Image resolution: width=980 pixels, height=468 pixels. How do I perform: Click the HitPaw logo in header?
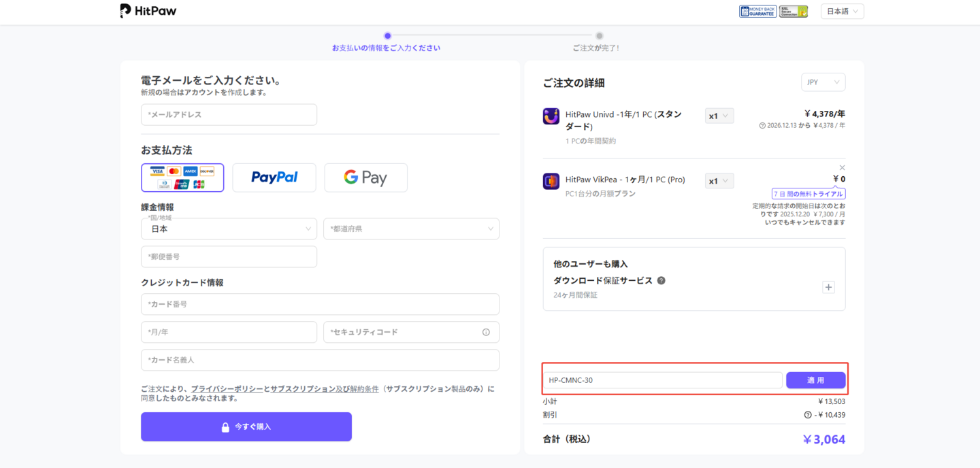[148, 11]
